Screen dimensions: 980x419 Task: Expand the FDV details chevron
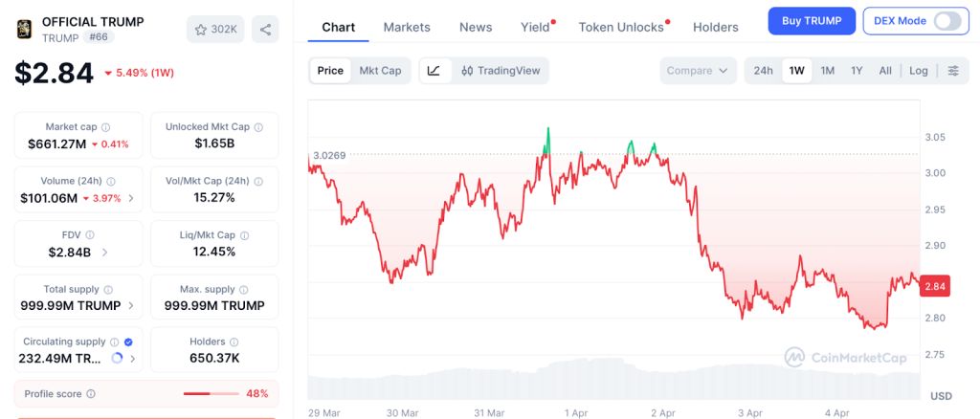coord(104,252)
